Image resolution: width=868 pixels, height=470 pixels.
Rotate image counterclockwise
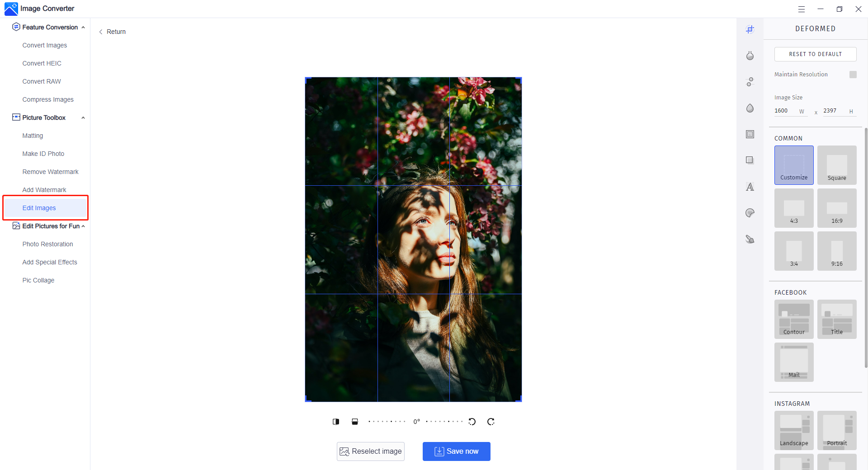point(472,422)
